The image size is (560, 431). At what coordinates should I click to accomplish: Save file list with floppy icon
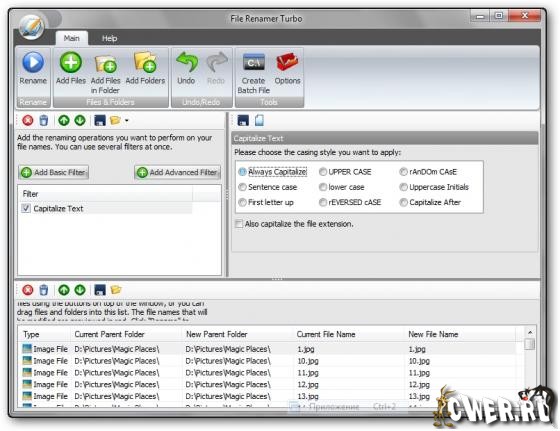[x=100, y=290]
